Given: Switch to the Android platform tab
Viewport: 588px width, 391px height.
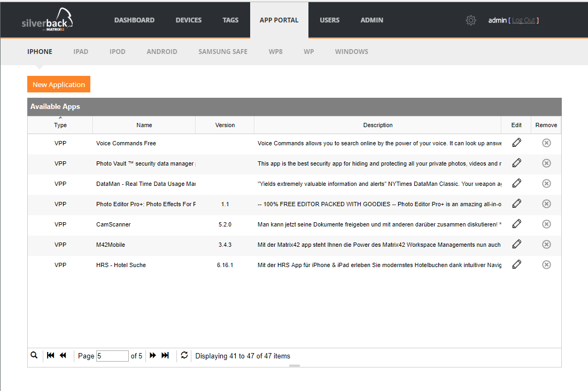Looking at the screenshot, I should click(x=162, y=52).
